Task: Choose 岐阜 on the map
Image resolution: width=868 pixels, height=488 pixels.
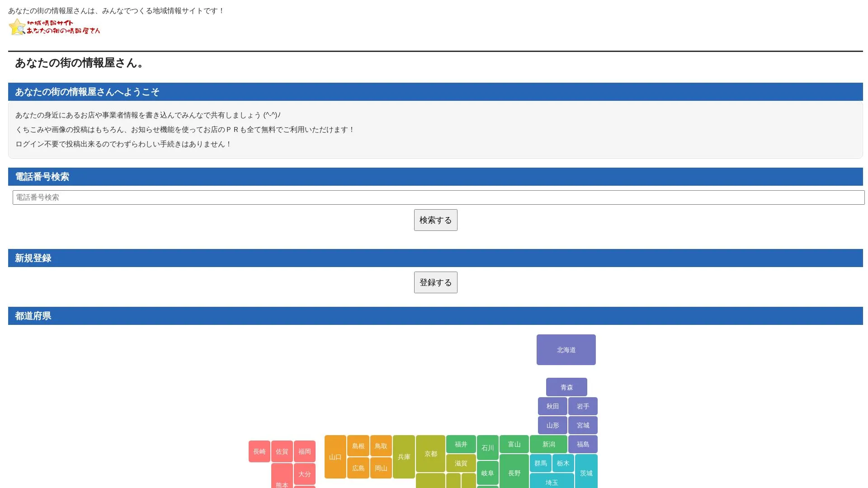Action: pos(487,473)
